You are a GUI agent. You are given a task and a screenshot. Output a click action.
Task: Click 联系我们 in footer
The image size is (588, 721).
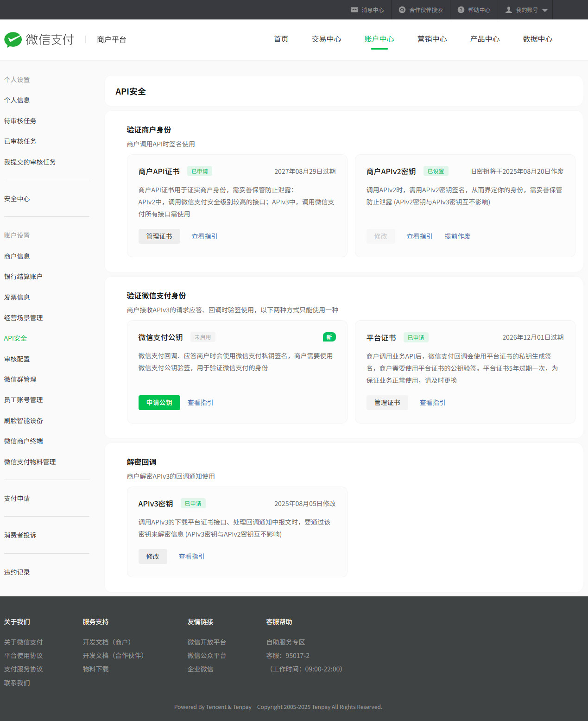click(x=17, y=683)
